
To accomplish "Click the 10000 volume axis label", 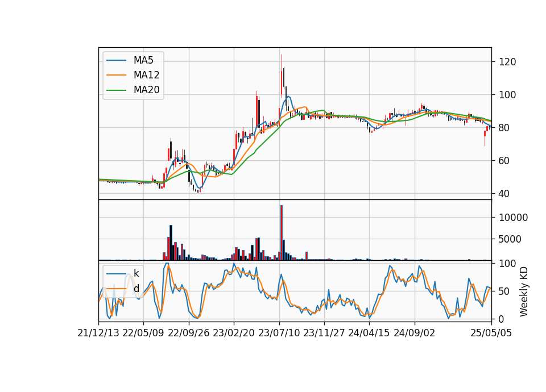I will (513, 218).
